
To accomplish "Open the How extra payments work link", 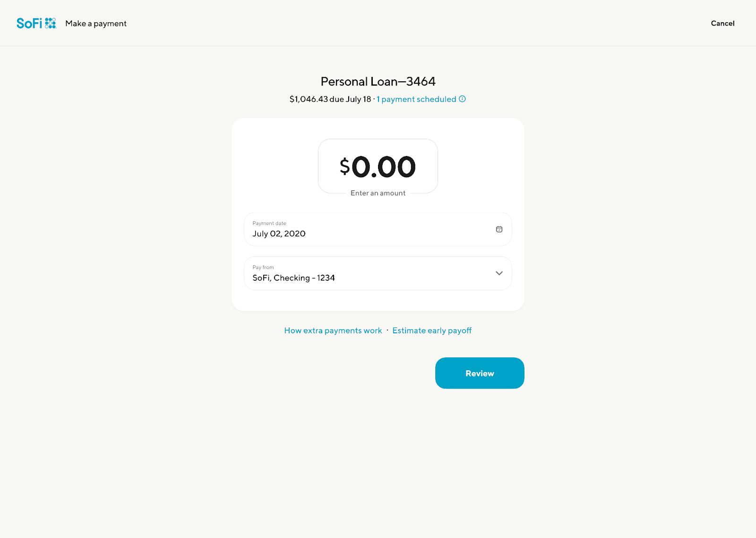I will click(333, 330).
